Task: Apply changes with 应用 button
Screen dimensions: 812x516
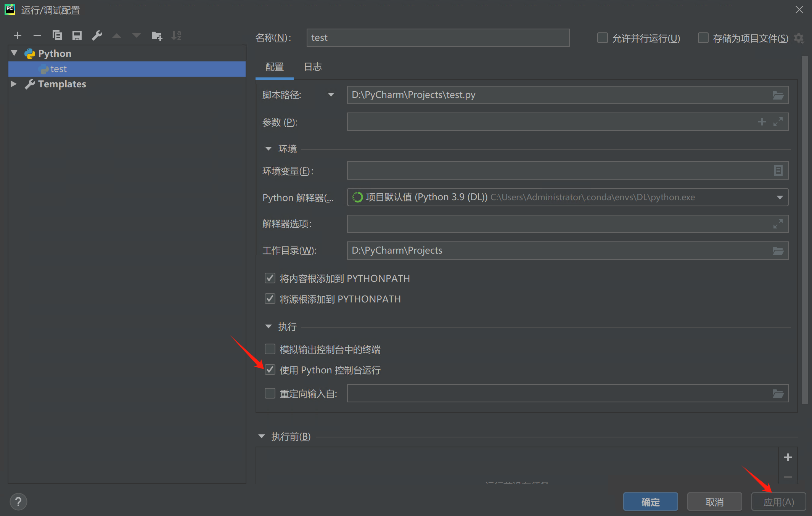Action: pyautogui.click(x=778, y=502)
